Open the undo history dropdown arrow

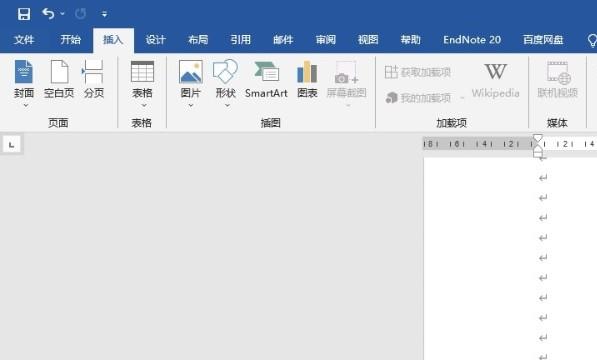click(62, 14)
